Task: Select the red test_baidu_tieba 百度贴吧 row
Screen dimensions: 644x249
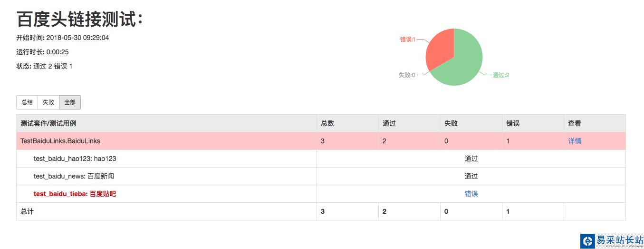Action: 75,194
